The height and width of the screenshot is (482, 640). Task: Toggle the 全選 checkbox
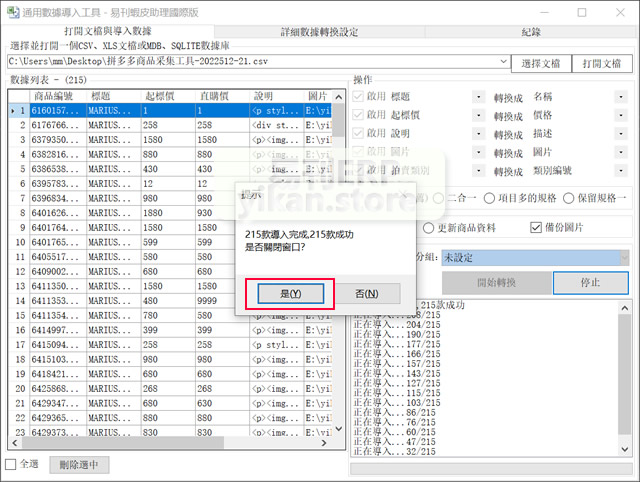(12, 465)
